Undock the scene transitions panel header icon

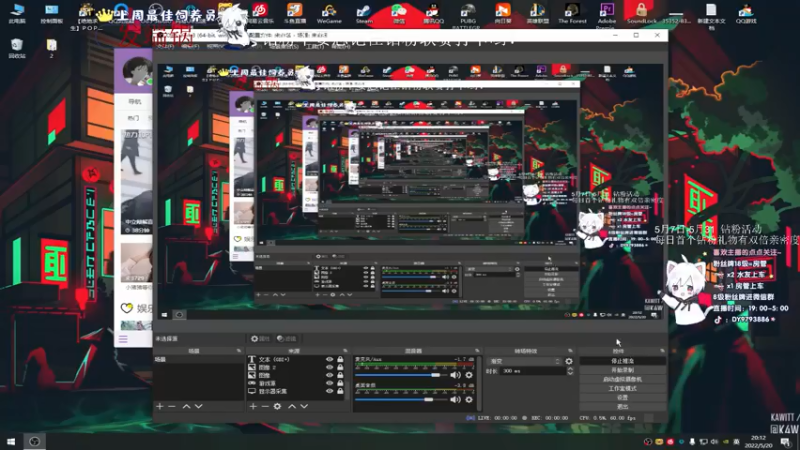pos(570,351)
